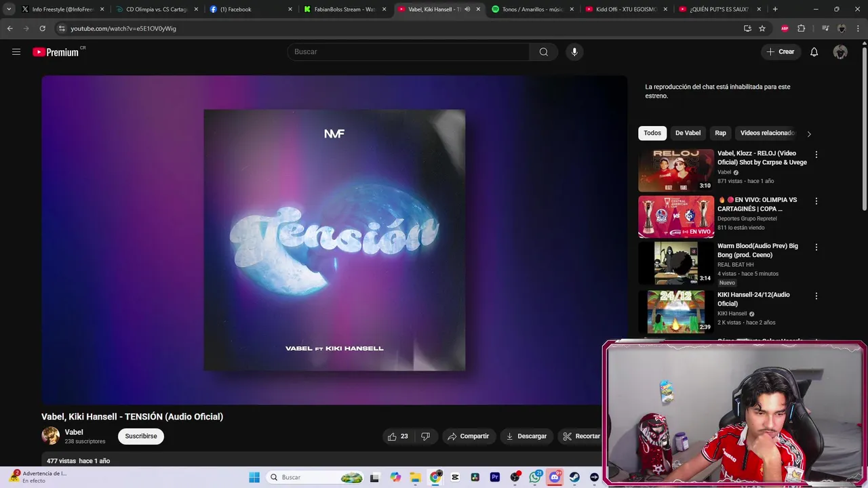Click the search magnifier button
Viewport: 868px width, 488px height.
[x=544, y=52]
